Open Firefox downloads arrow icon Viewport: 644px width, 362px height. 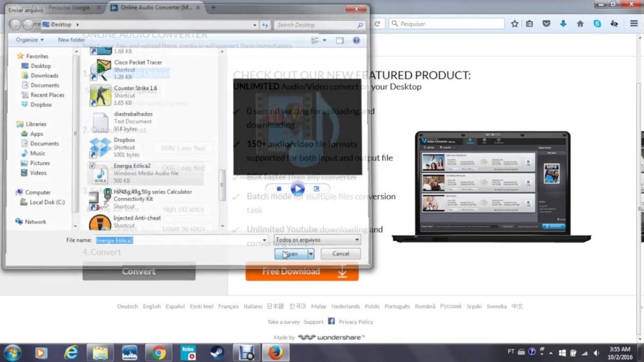pyautogui.click(x=563, y=24)
